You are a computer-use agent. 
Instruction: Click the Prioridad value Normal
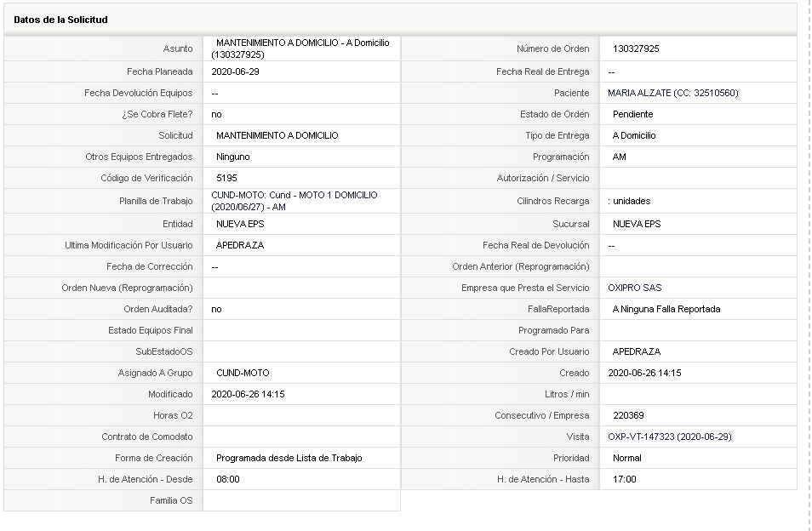(626, 458)
